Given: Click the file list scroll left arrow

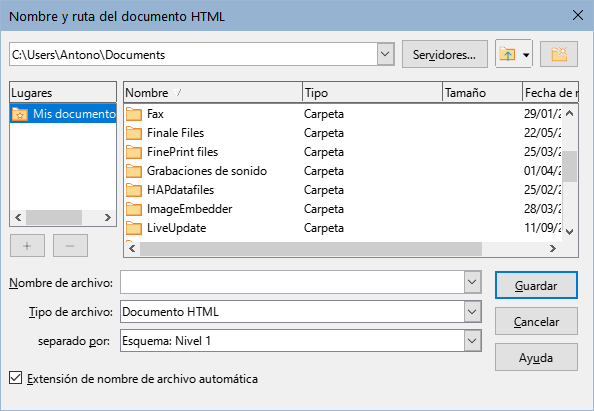Looking at the screenshot, I should pyautogui.click(x=132, y=248).
